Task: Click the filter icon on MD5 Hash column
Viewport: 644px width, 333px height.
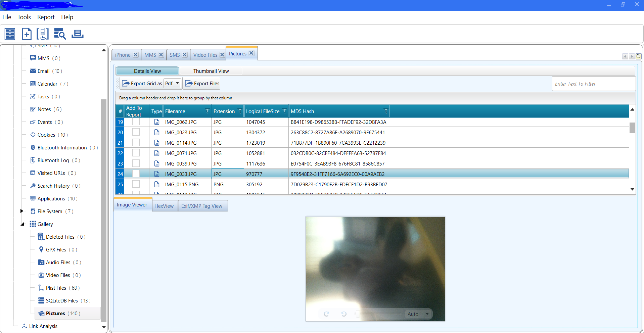Action: [386, 111]
